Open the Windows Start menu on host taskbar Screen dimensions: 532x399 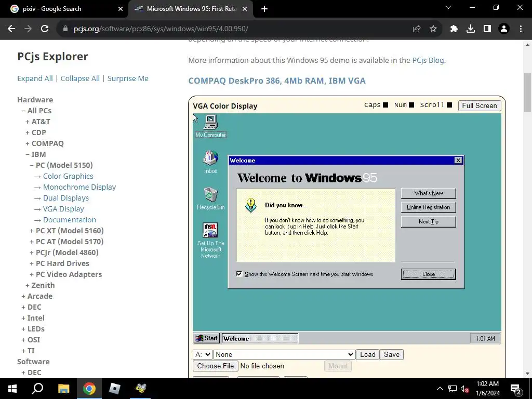(12, 389)
